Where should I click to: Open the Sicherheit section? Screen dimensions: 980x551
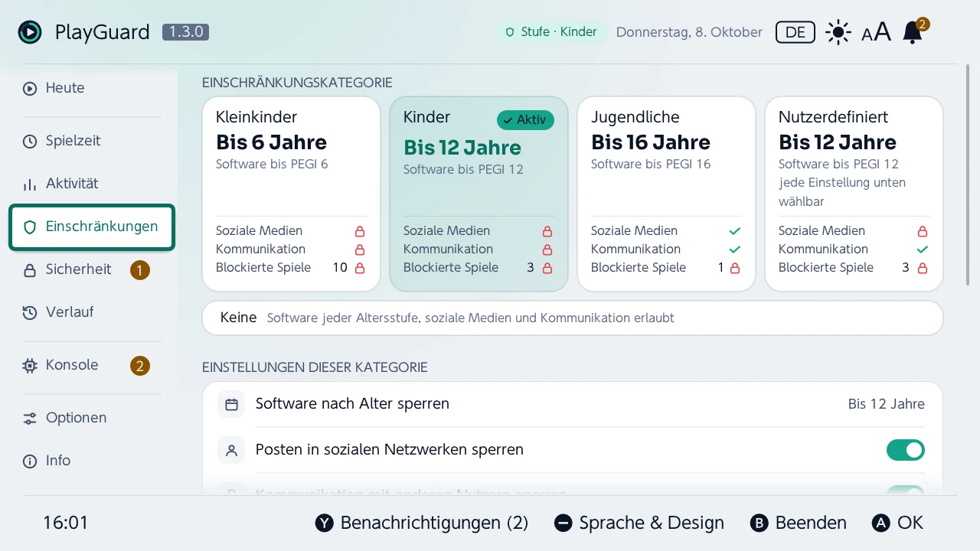[92, 269]
